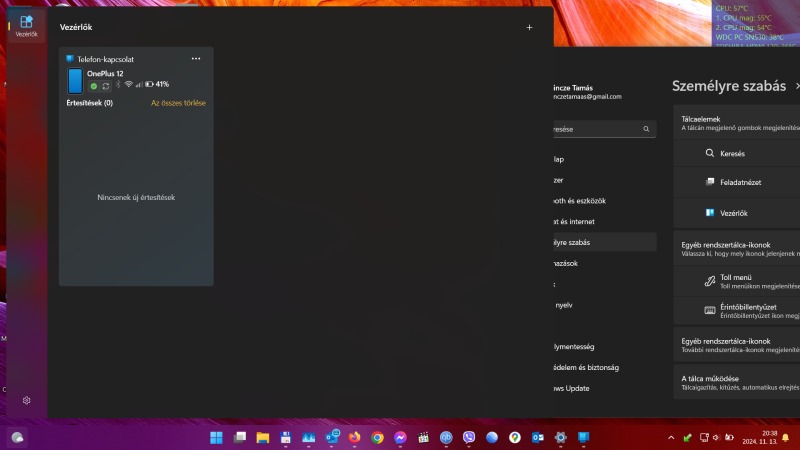Open new Outlook with chat badge
Viewport: 800px width, 450px height.
coord(332,437)
